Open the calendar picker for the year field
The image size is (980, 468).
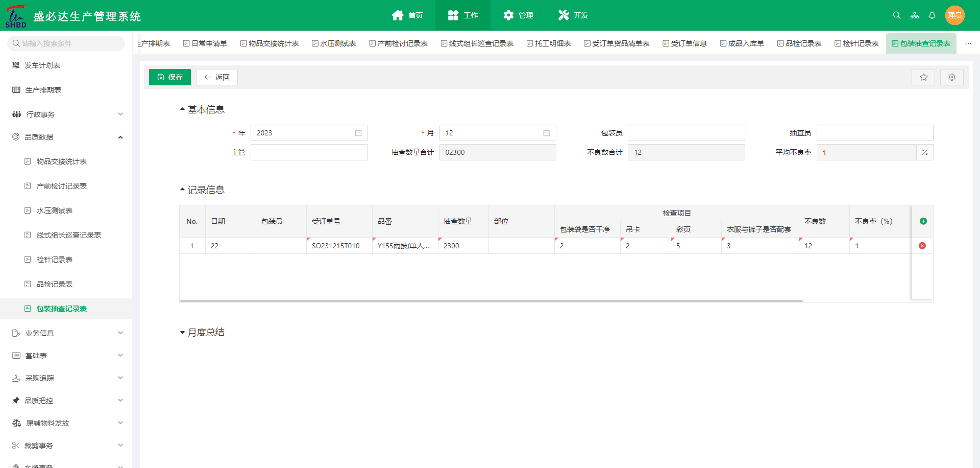pyautogui.click(x=358, y=133)
